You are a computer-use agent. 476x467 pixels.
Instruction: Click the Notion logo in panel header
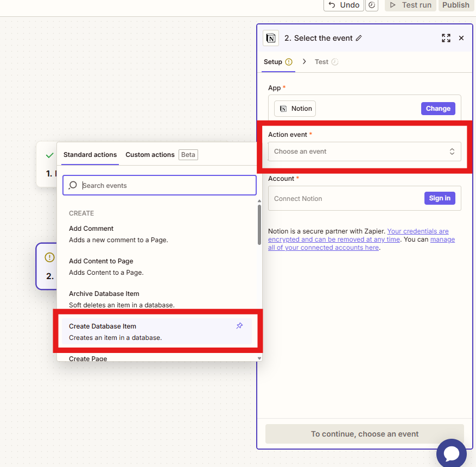pyautogui.click(x=271, y=38)
